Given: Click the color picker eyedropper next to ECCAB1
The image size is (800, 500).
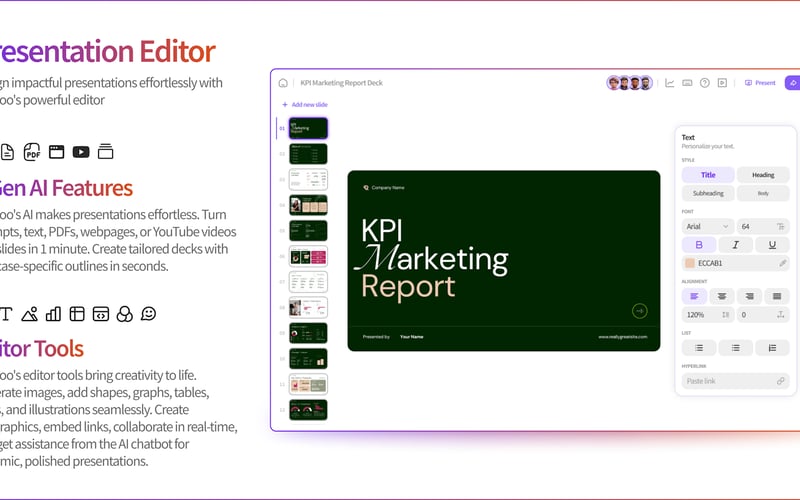Looking at the screenshot, I should pos(782,263).
